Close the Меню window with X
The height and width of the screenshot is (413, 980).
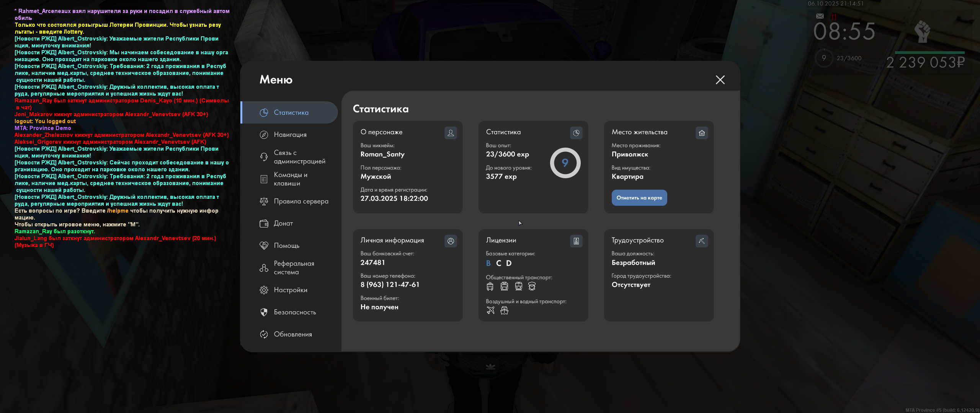(x=720, y=80)
